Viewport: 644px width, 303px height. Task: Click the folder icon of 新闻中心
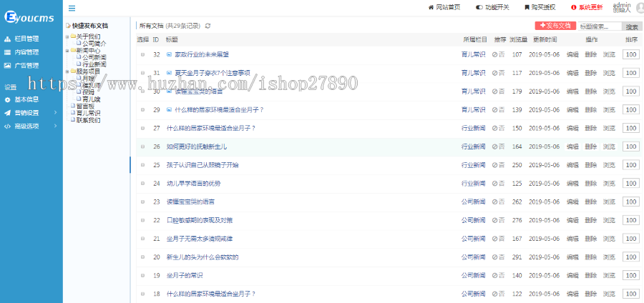click(73, 50)
